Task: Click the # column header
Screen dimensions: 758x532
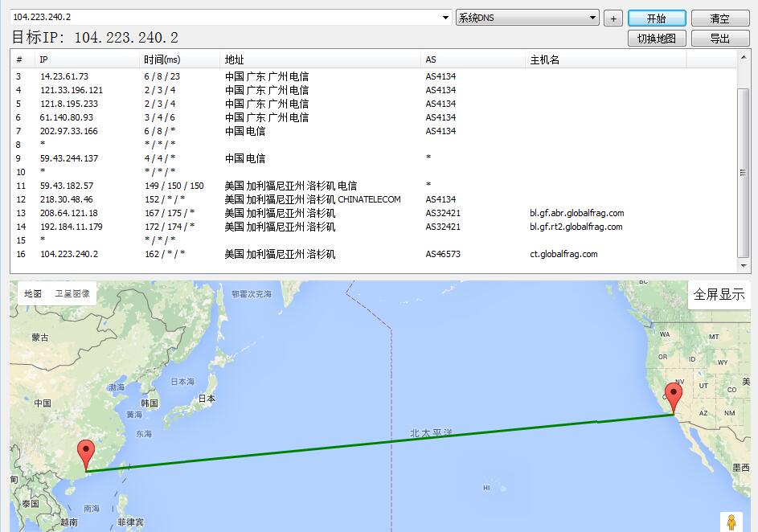Action: [23, 59]
